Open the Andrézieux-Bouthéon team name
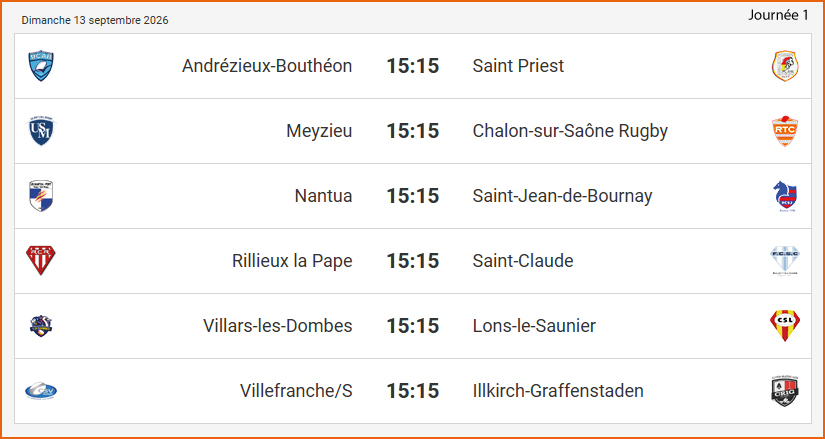Screen dimensions: 825x439 pyautogui.click(x=267, y=66)
